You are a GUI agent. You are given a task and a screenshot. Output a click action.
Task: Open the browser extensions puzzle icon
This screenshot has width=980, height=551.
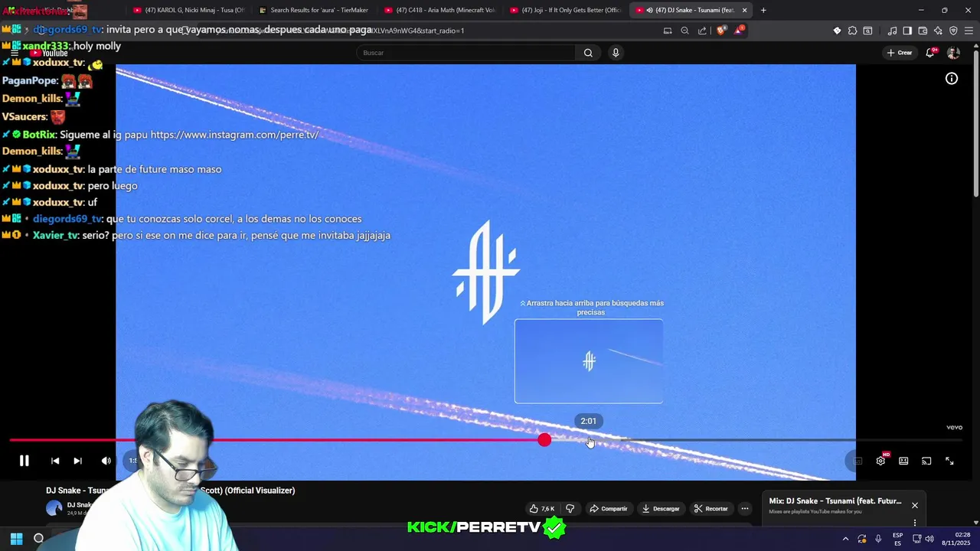click(x=852, y=31)
